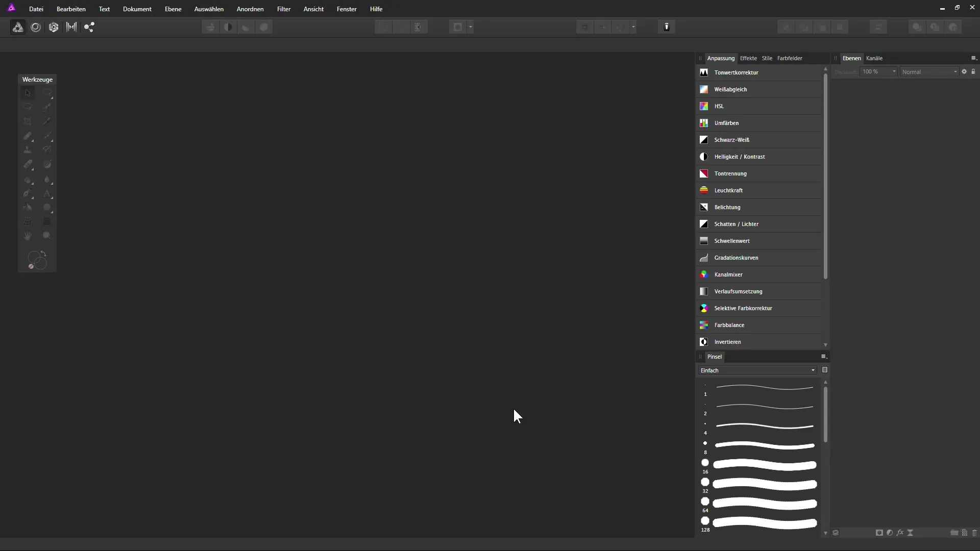
Task: Click the brush list scrollbar
Action: point(825,414)
